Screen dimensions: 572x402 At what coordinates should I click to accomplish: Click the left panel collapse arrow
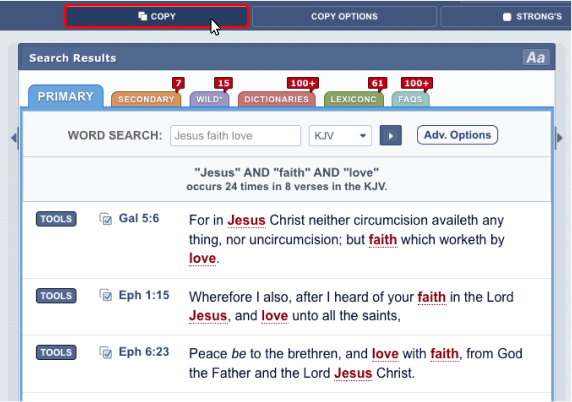14,138
